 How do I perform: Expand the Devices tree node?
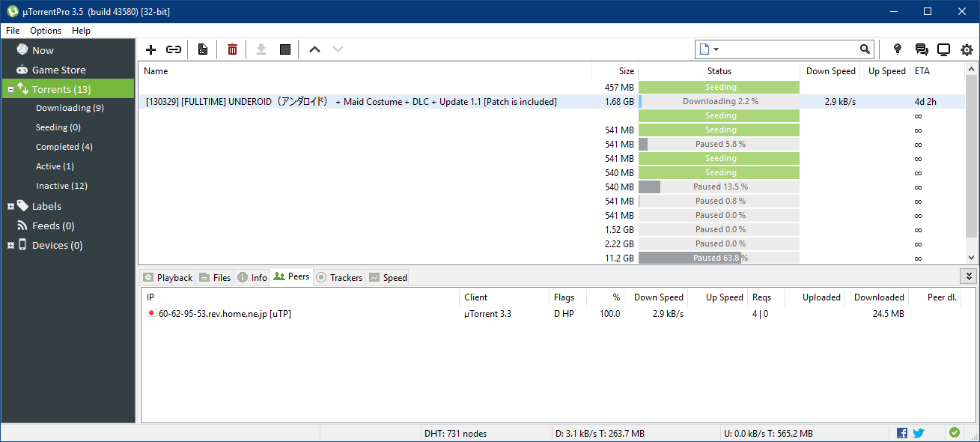point(10,245)
